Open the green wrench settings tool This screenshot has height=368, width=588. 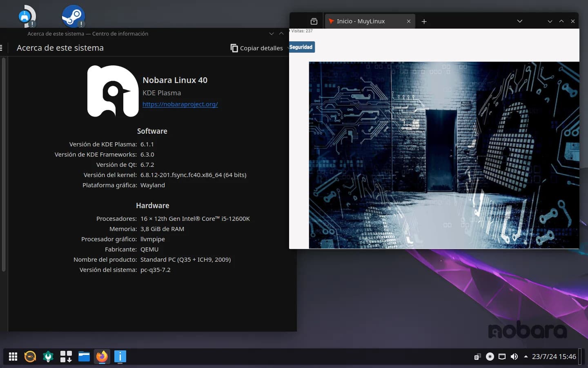(x=48, y=357)
